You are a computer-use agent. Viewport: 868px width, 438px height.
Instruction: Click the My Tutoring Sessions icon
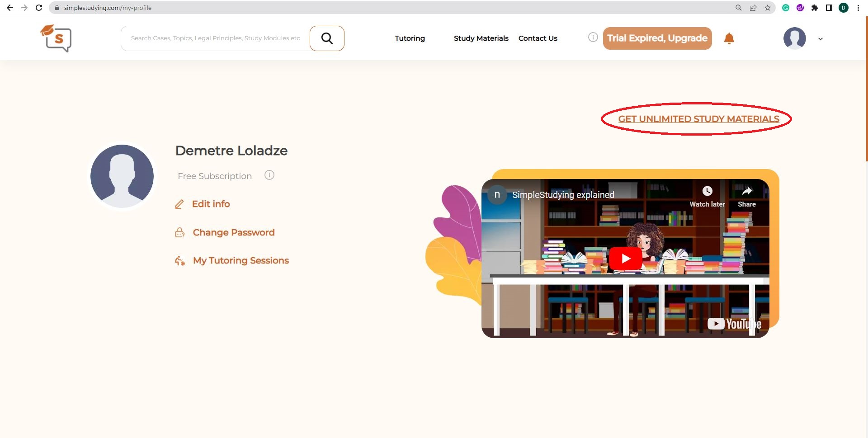[179, 261]
